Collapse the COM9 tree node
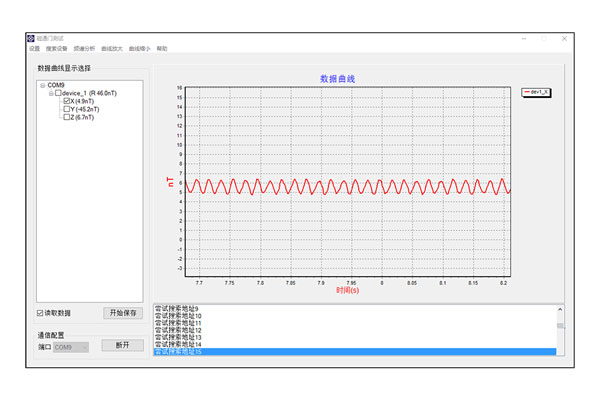Image resolution: width=600 pixels, height=400 pixels. point(43,86)
